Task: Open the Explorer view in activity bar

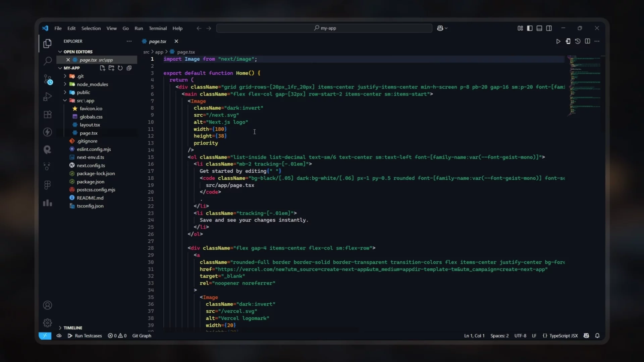Action: click(x=47, y=43)
